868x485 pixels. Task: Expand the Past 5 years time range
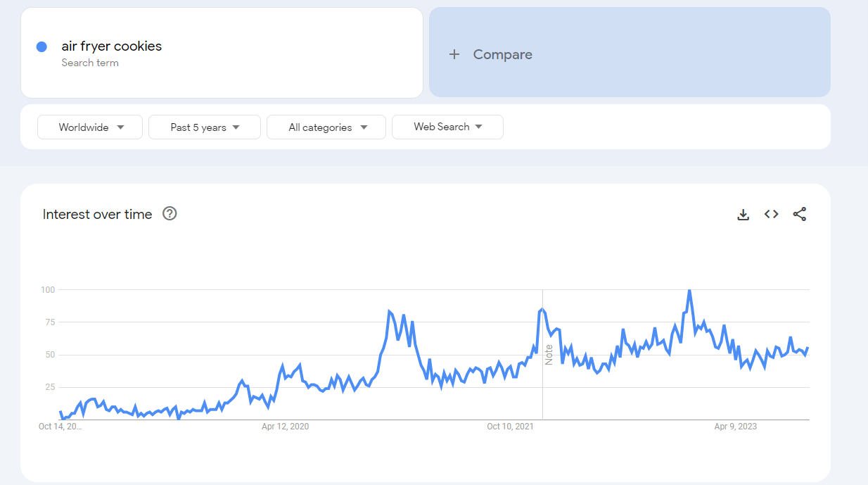point(205,127)
